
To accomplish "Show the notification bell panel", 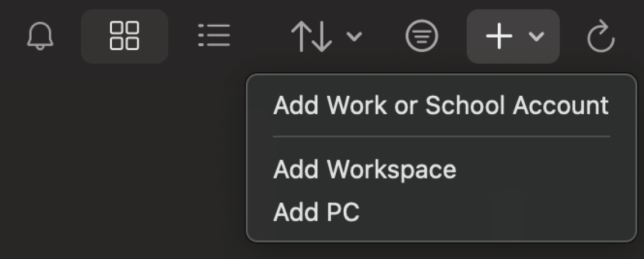I will click(40, 36).
